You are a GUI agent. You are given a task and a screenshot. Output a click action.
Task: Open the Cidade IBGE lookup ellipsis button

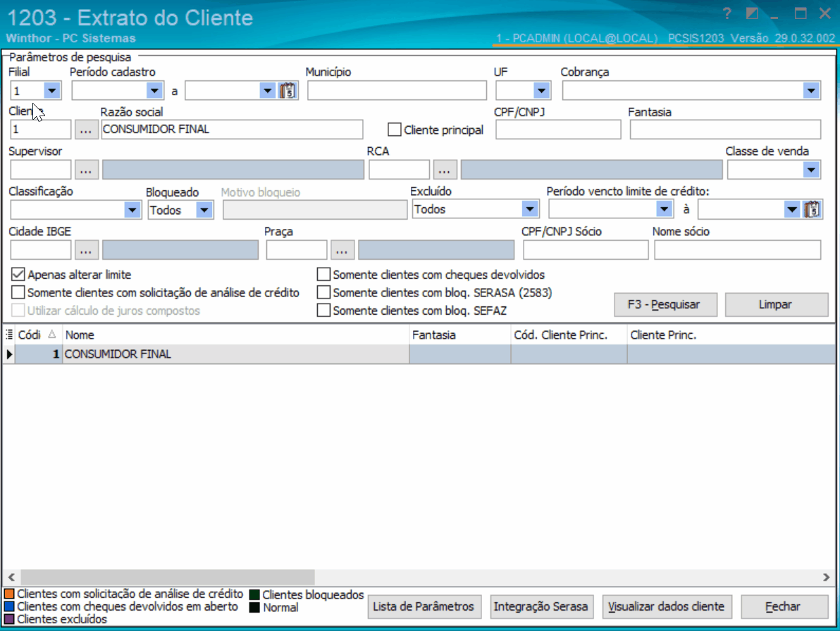(x=86, y=250)
